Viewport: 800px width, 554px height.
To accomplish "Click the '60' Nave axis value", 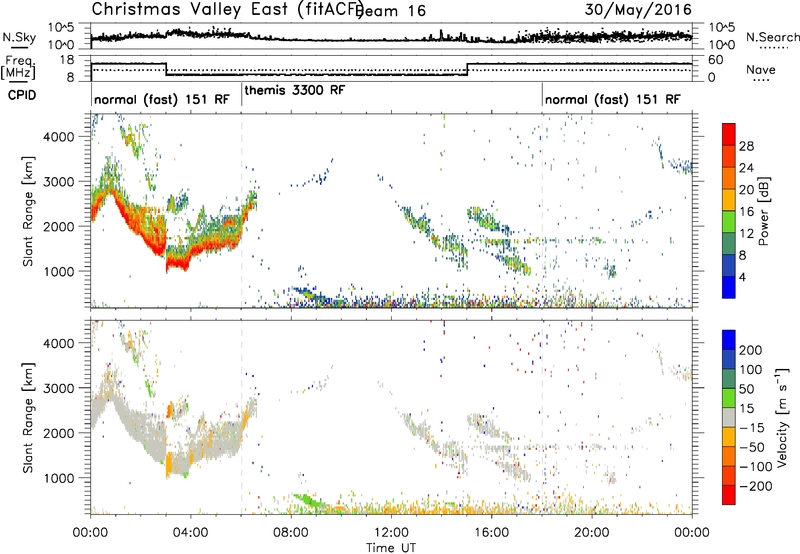I will pyautogui.click(x=716, y=60).
